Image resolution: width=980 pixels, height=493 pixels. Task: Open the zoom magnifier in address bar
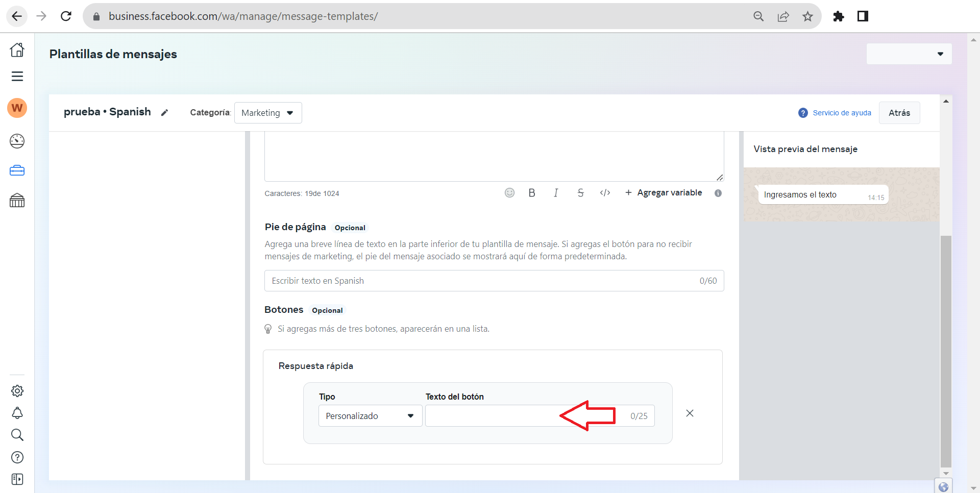pyautogui.click(x=758, y=16)
